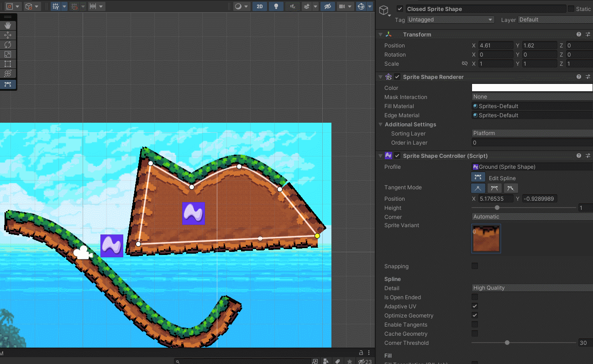Toggle GameObject active checkbox
The width and height of the screenshot is (593, 364).
point(400,9)
